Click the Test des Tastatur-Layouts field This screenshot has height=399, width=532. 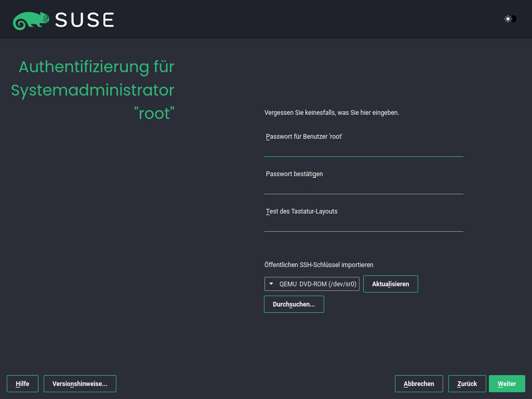[x=364, y=224]
